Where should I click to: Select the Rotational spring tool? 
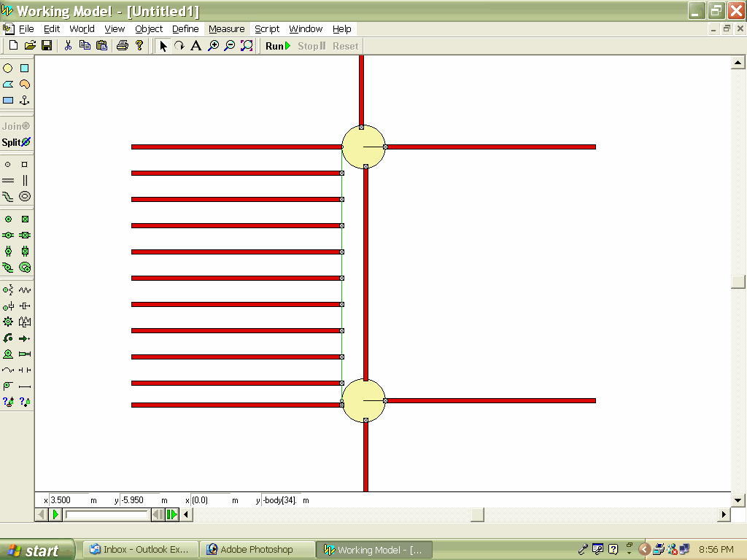pos(8,290)
